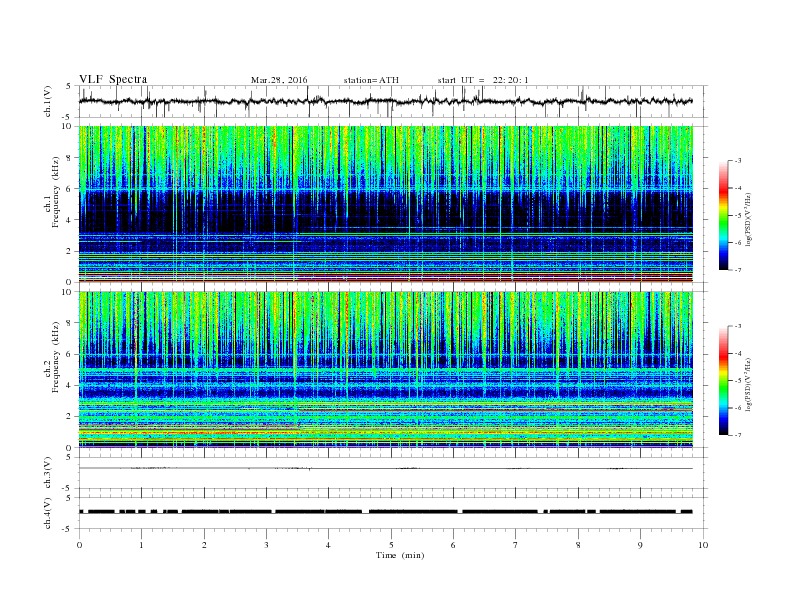Click the "ch.2 Frequency (kHz)" axis label
The height and width of the screenshot is (612, 792).
pyautogui.click(x=52, y=355)
